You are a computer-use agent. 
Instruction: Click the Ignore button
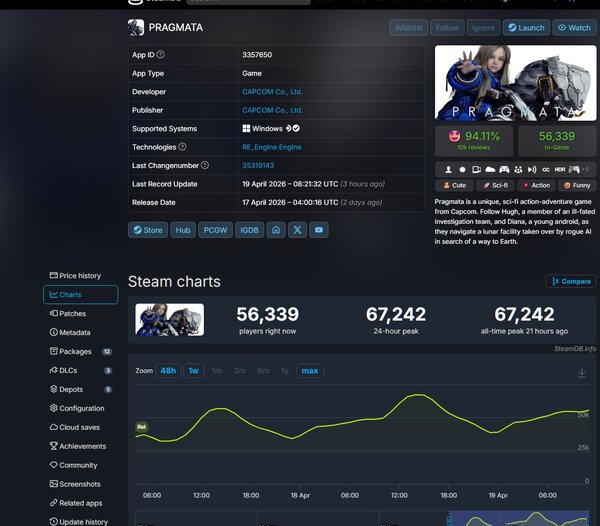[483, 28]
